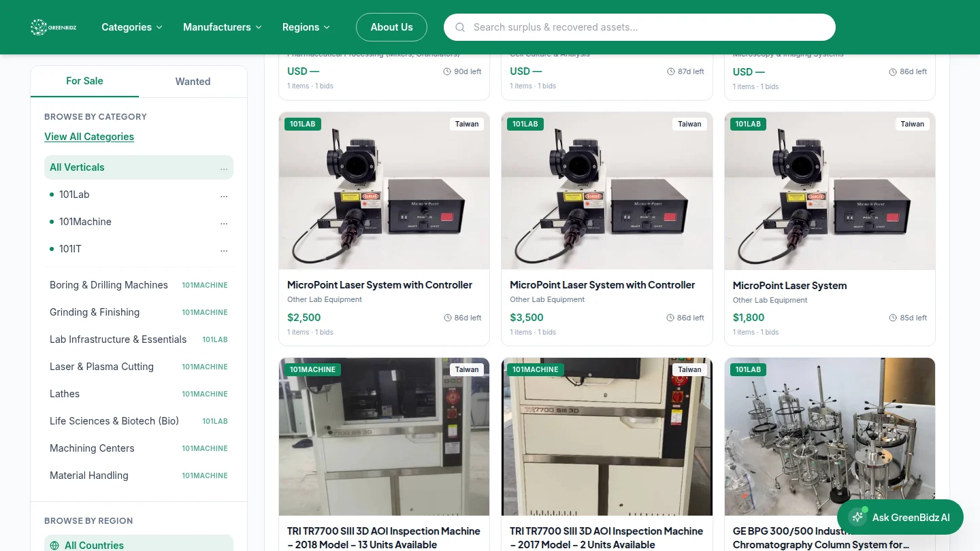Click the clock icon next to 87d left
The height and width of the screenshot is (551, 980).
click(x=670, y=71)
